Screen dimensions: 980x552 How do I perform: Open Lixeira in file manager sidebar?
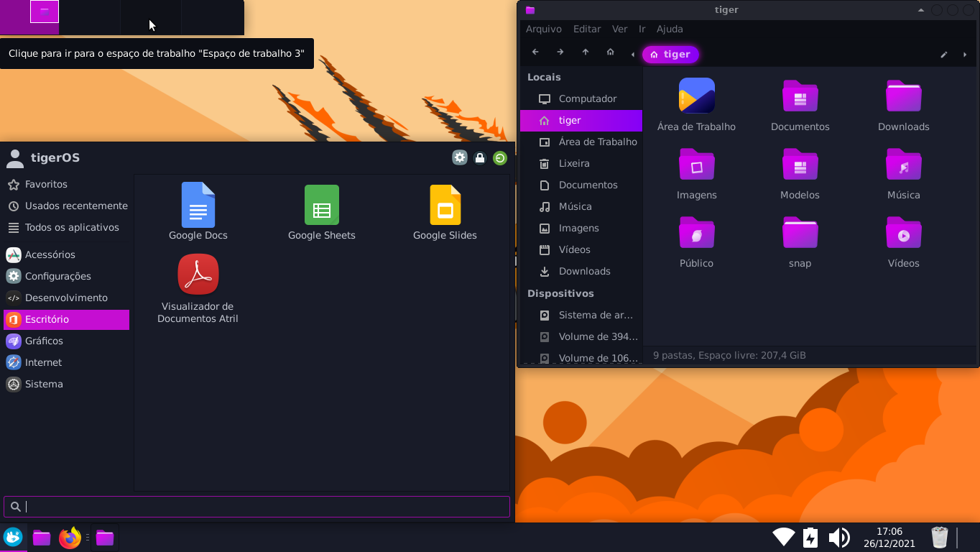coord(581,163)
